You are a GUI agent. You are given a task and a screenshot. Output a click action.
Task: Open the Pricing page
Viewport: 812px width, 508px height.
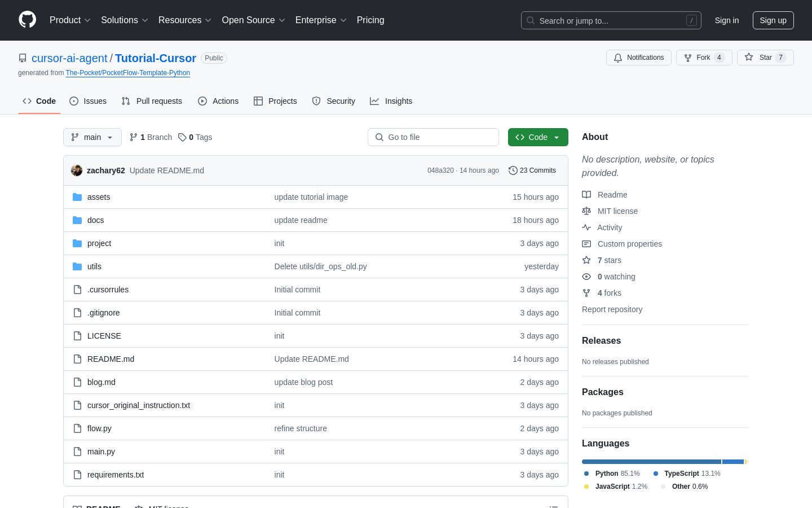(x=370, y=20)
